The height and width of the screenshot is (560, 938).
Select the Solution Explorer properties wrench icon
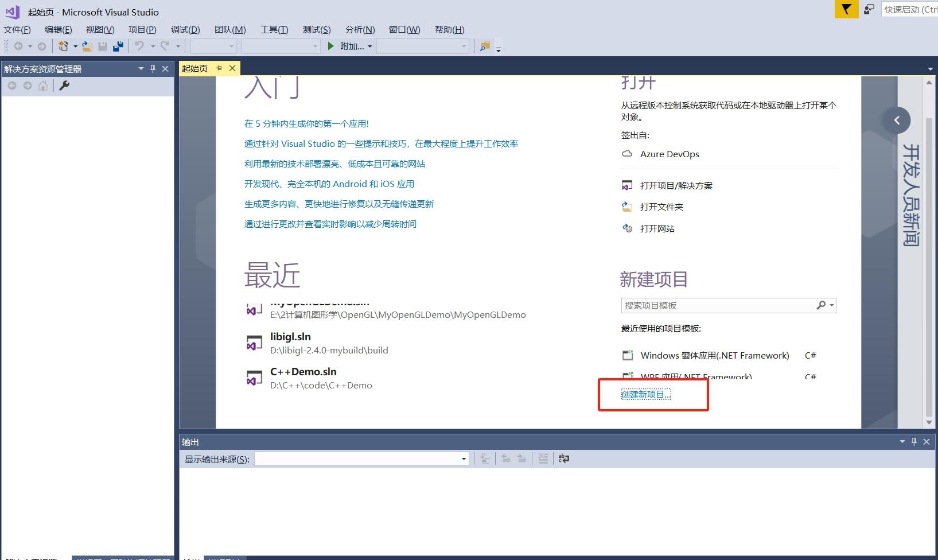(x=64, y=85)
